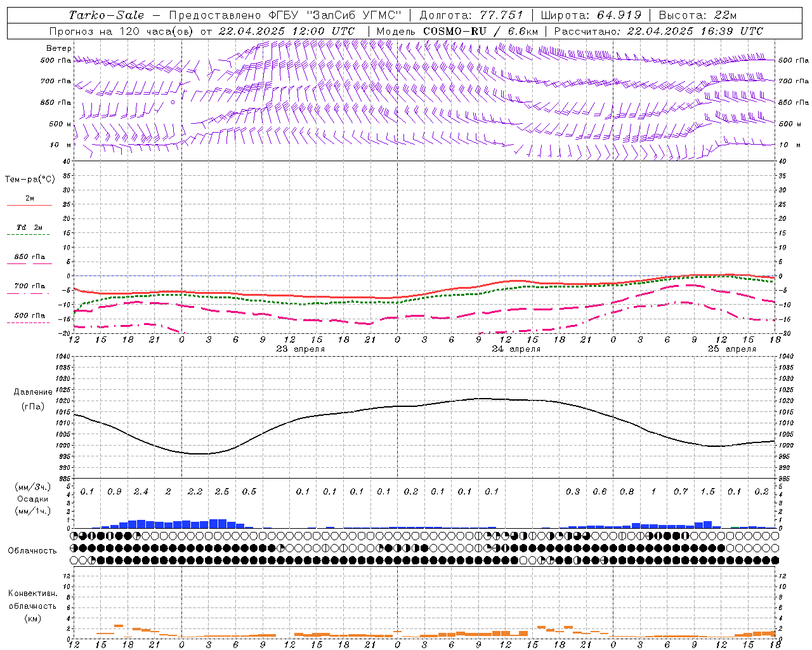Click the "(мм/3ч.)" precipitation unit label
The height and width of the screenshot is (650, 812).
click(33, 487)
